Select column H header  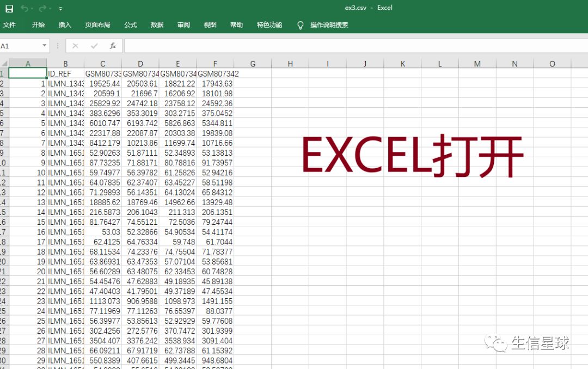click(x=290, y=64)
